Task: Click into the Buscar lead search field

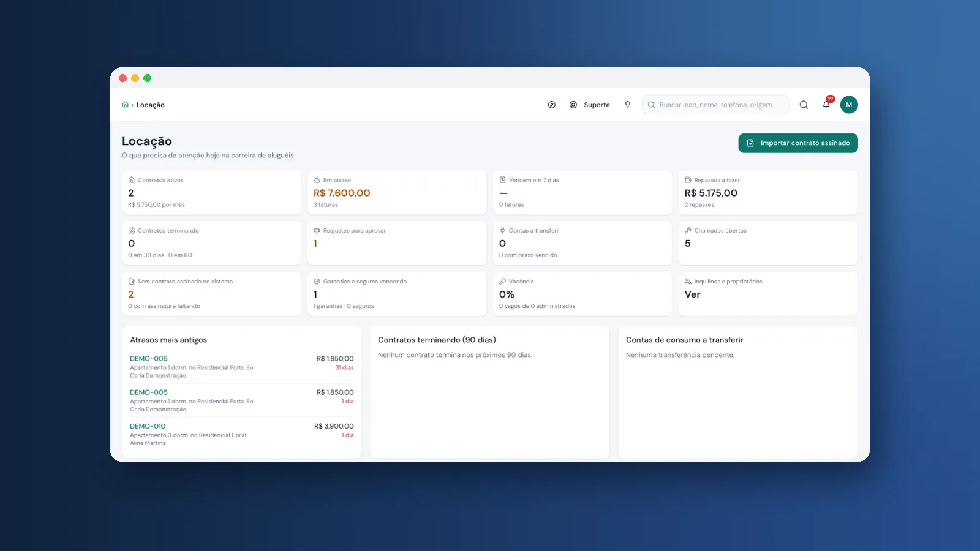Action: coord(715,105)
